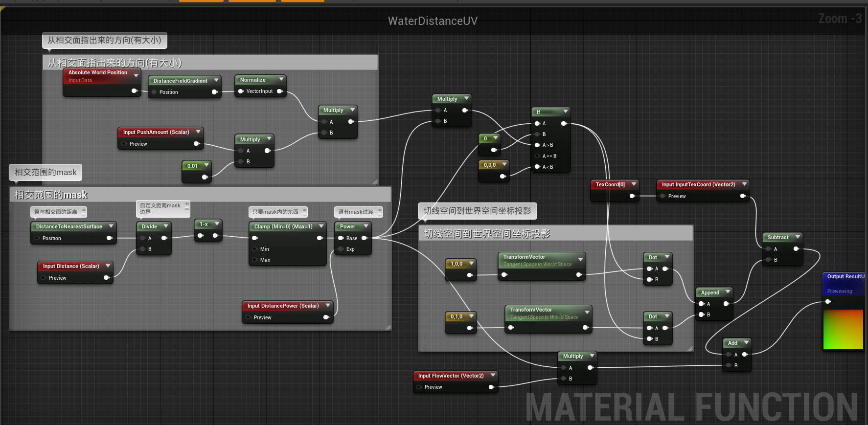Collapse the 0,0,0 constant node arrow
The width and height of the screenshot is (868, 425).
(x=504, y=164)
